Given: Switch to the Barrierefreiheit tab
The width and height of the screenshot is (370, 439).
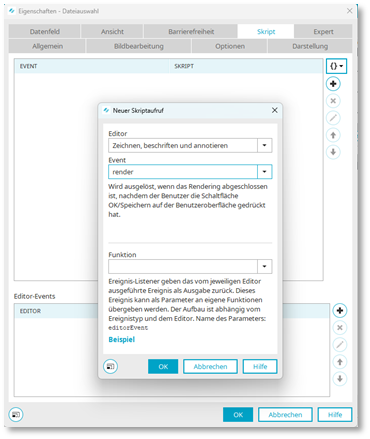Looking at the screenshot, I should tap(191, 32).
